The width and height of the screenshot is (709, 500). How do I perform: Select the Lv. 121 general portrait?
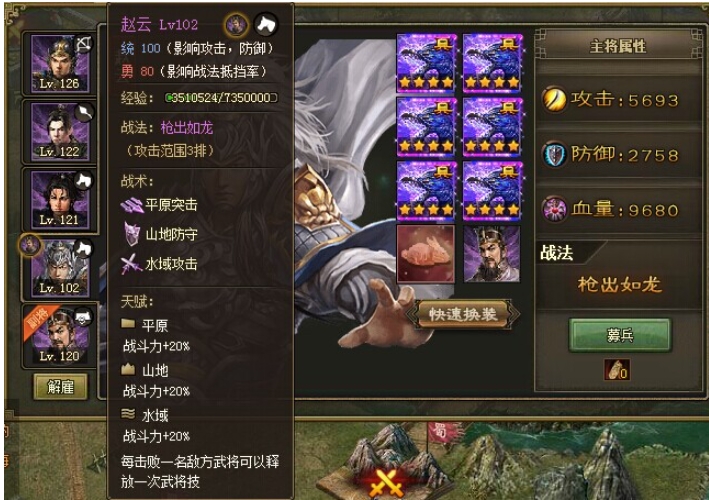pos(59,200)
